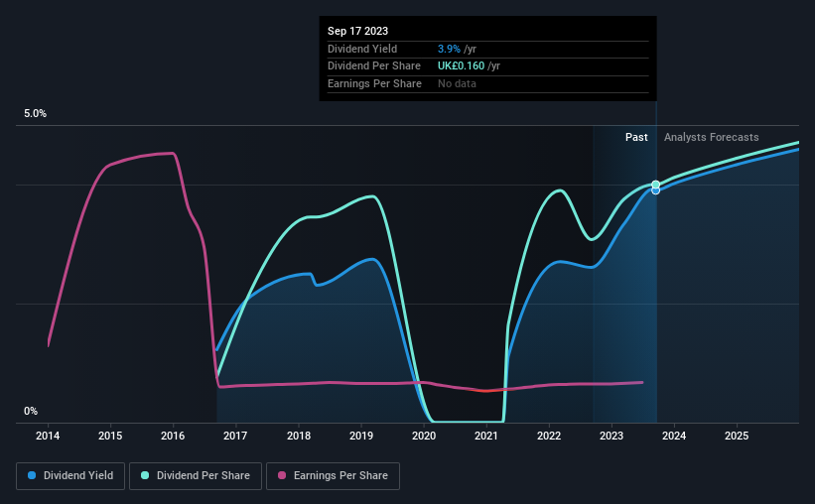Click the Analysts Forecasts label
This screenshot has width=815, height=504.
click(x=711, y=137)
